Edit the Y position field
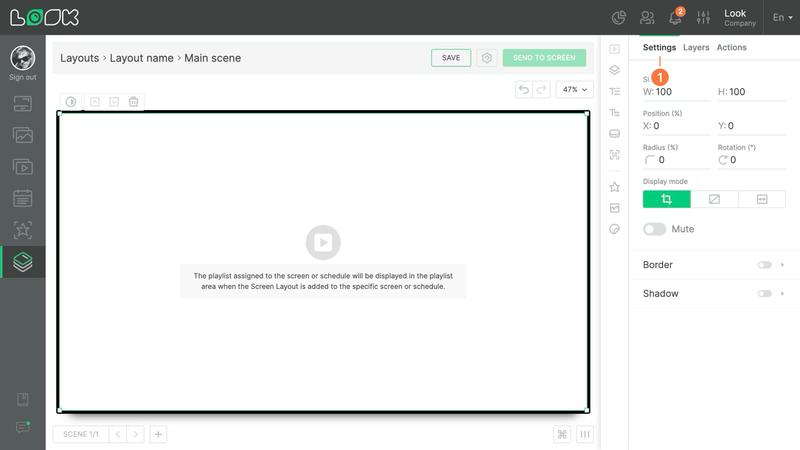 [752, 126]
